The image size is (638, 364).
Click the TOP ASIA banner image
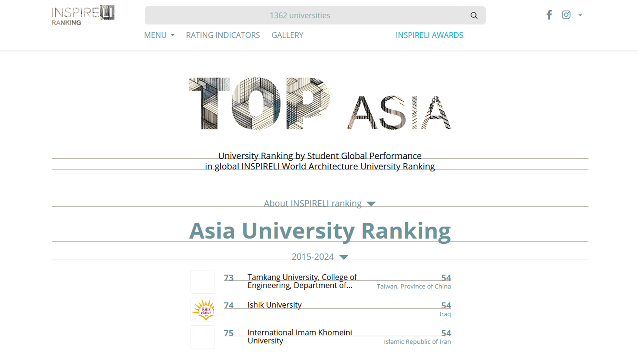[320, 103]
